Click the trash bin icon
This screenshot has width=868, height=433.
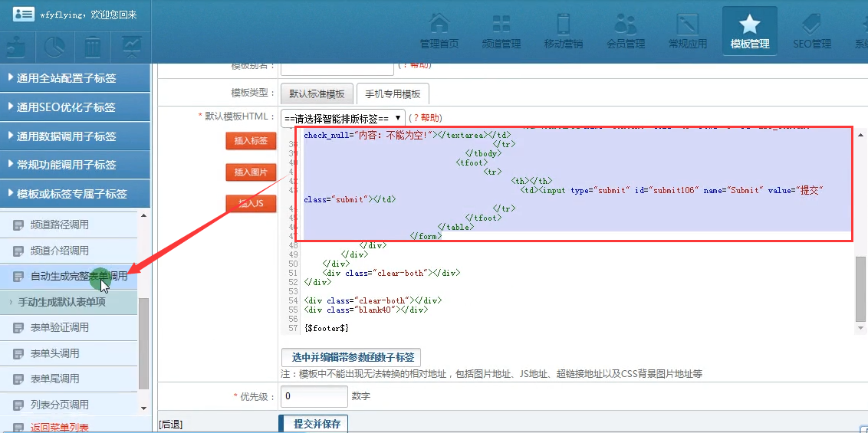tap(93, 48)
